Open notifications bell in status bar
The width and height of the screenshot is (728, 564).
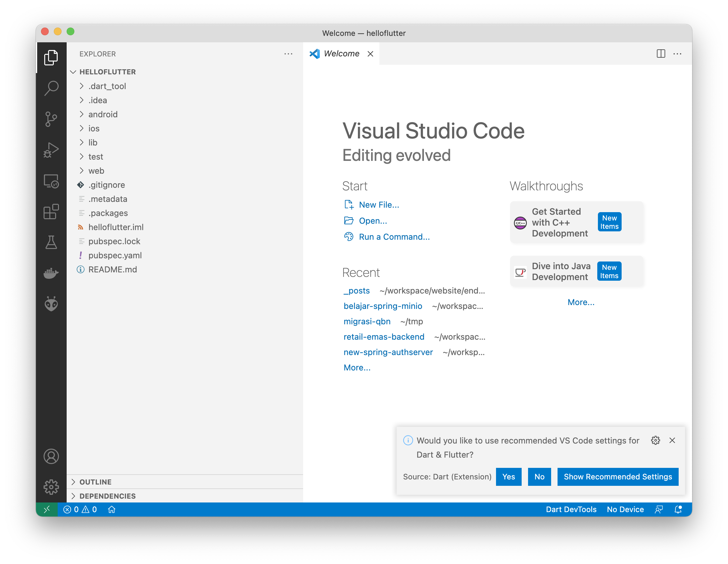coord(678,509)
